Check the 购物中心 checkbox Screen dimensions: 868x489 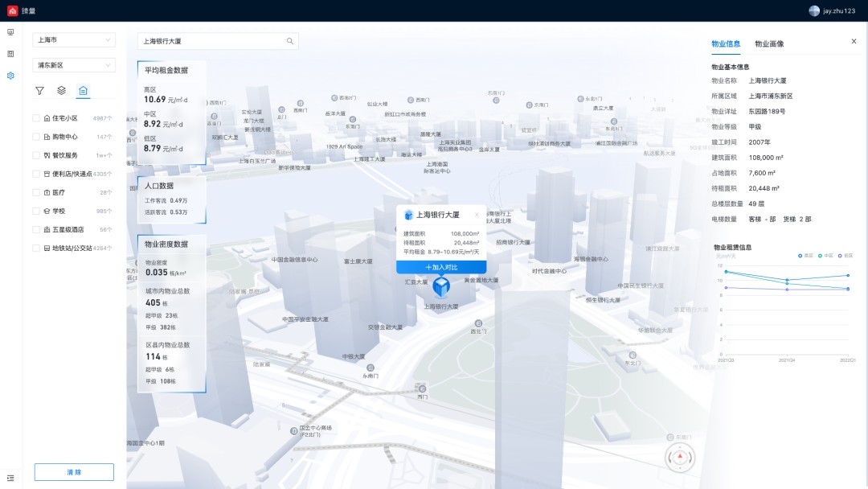click(36, 137)
